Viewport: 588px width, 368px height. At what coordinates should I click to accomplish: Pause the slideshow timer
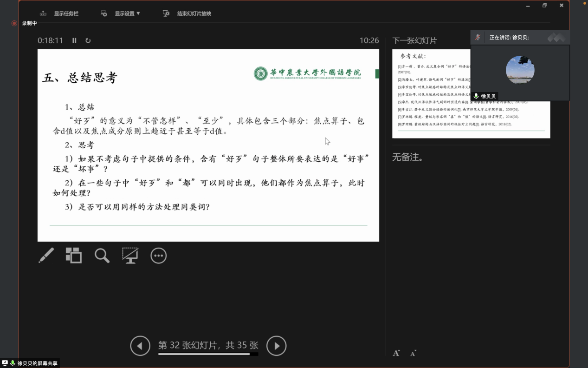pyautogui.click(x=74, y=40)
